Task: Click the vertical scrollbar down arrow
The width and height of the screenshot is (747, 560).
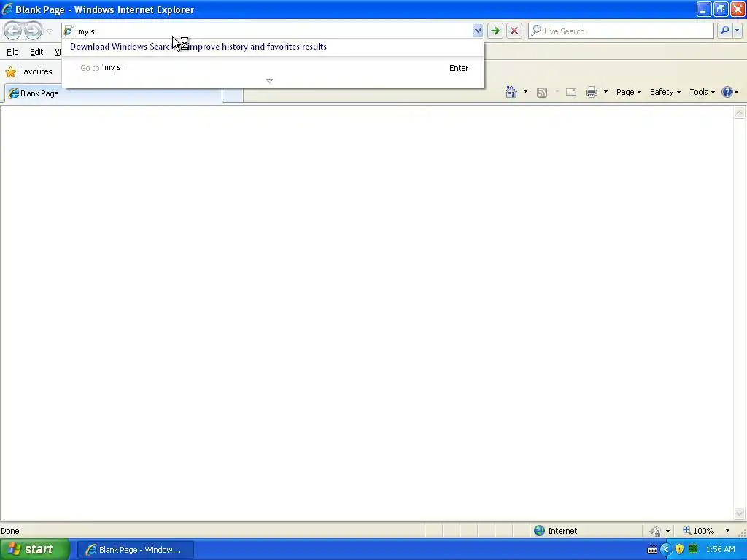Action: 739,513
